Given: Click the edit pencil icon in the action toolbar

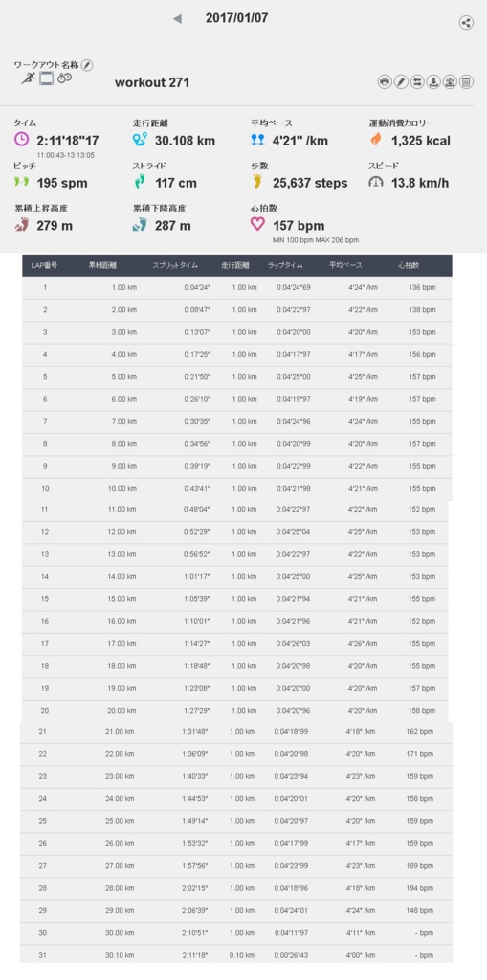Looking at the screenshot, I should (401, 82).
